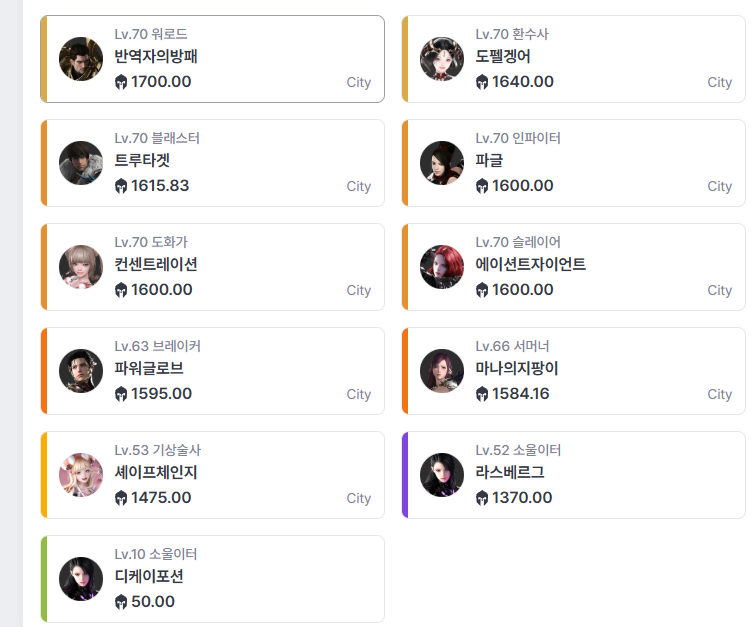Click the 도펠겡어 character portrait
This screenshot has width=754, height=627.
(x=442, y=59)
